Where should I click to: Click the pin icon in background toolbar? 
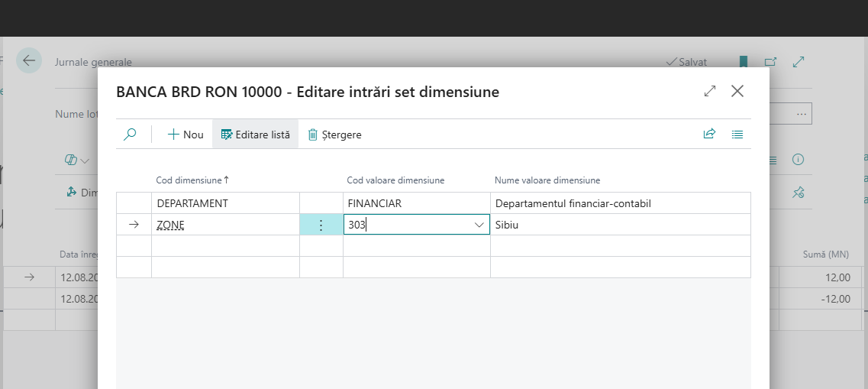pos(798,193)
